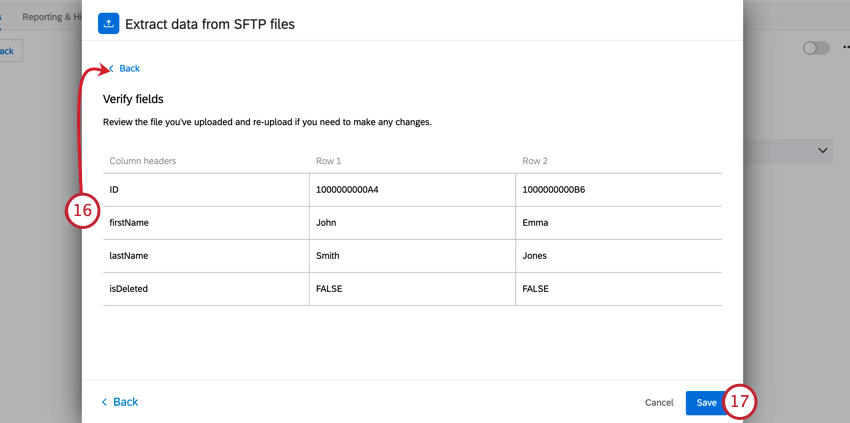The width and height of the screenshot is (850, 423).
Task: Open the Reporting & History tab
Action: click(x=51, y=17)
